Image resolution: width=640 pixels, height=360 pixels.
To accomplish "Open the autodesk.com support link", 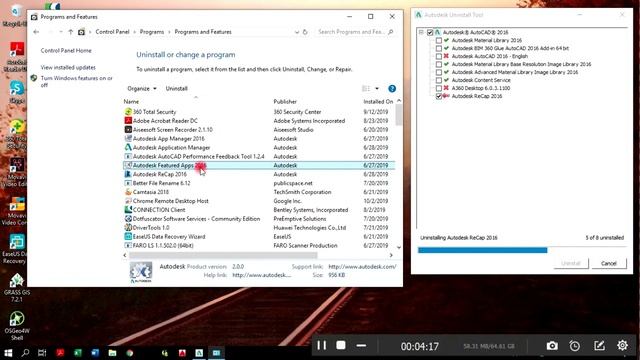I will click(362, 267).
